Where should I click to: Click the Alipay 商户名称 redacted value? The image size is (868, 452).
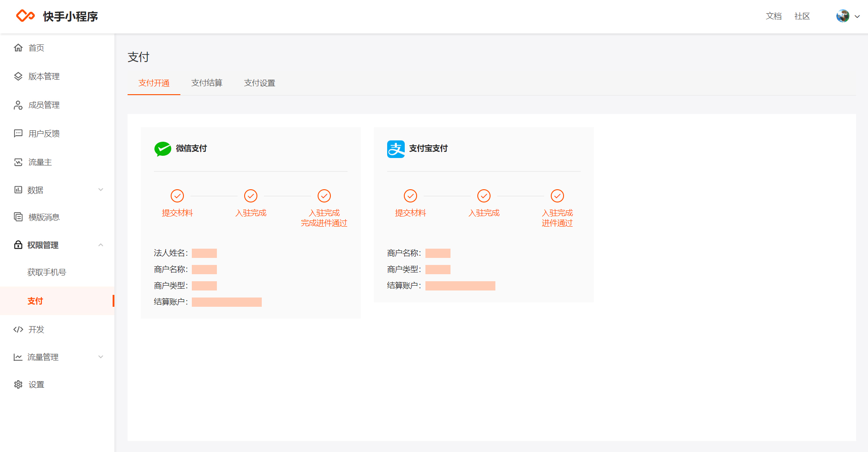(x=438, y=253)
